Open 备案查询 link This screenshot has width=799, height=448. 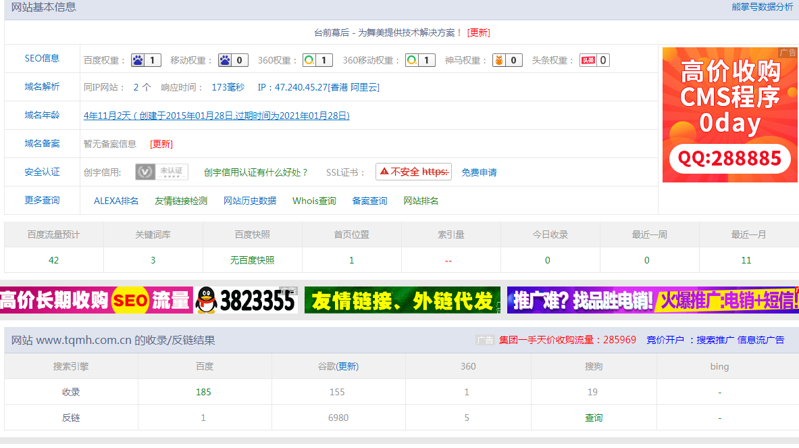pyautogui.click(x=369, y=201)
